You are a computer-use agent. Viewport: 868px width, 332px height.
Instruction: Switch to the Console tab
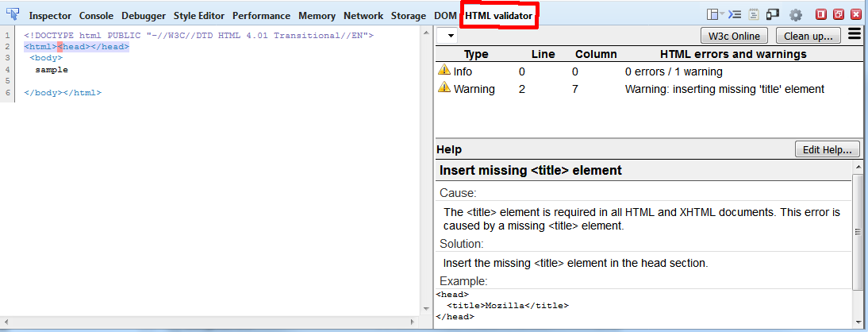tap(96, 16)
